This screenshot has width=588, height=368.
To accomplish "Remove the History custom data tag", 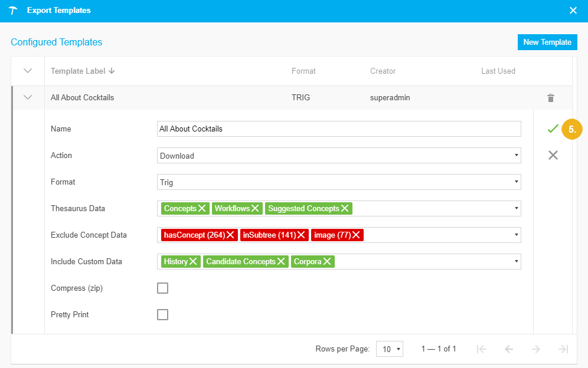I will 194,262.
